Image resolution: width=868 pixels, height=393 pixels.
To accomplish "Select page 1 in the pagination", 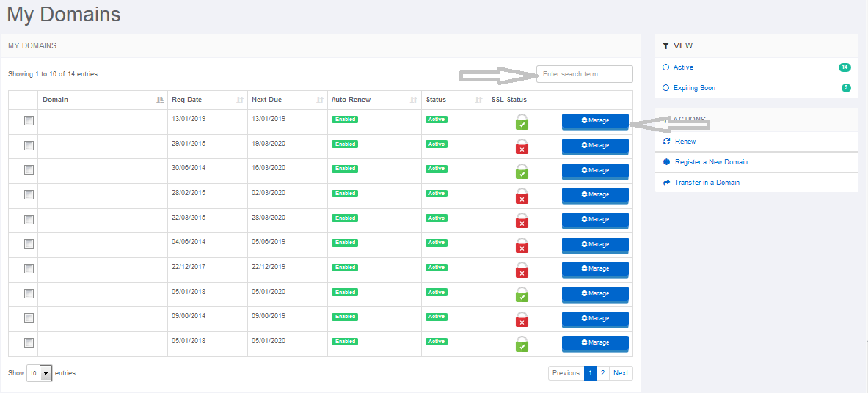I will (590, 373).
